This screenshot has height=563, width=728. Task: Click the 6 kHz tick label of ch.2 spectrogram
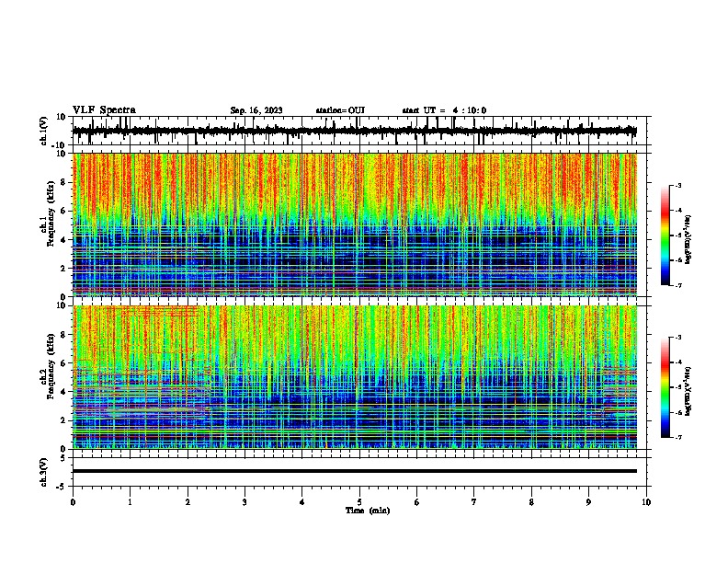63,363
